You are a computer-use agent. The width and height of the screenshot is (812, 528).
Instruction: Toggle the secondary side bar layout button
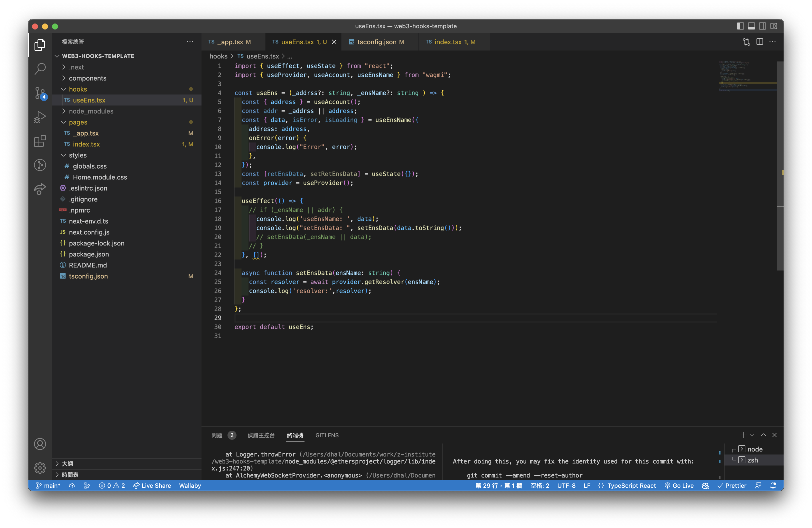[762, 26]
